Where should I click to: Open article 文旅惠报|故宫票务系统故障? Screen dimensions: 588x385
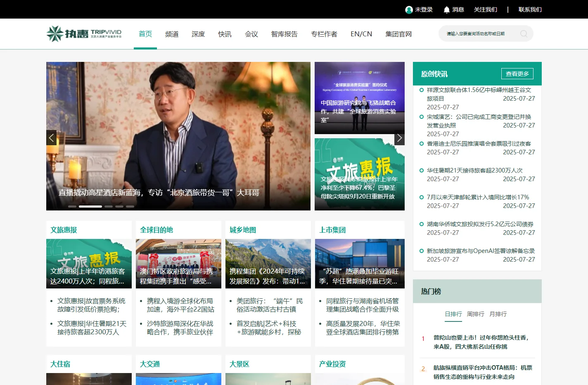[x=91, y=305]
